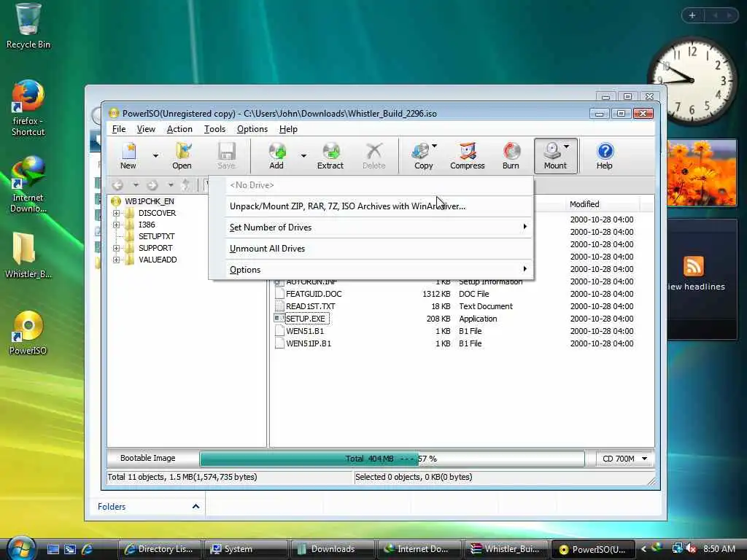The width and height of the screenshot is (747, 560).
Task: Click the Show Desktop quick launch icon
Action: [53, 549]
